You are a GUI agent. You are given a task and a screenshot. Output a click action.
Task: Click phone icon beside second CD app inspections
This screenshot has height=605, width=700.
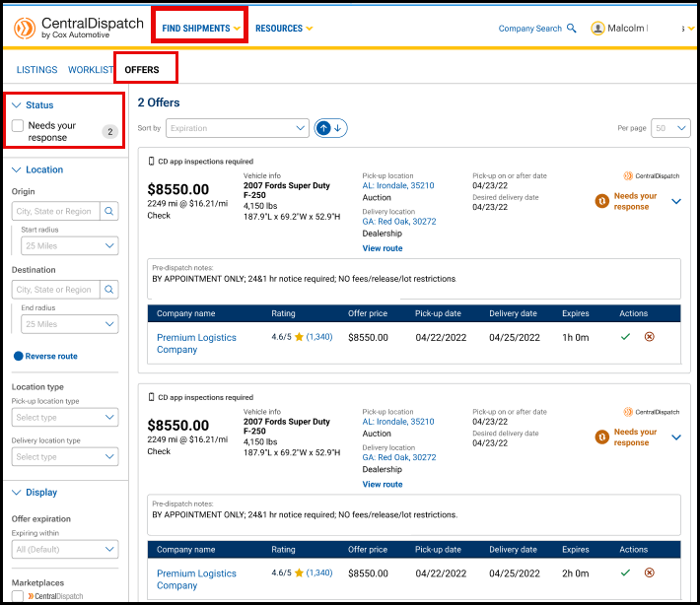coord(151,397)
